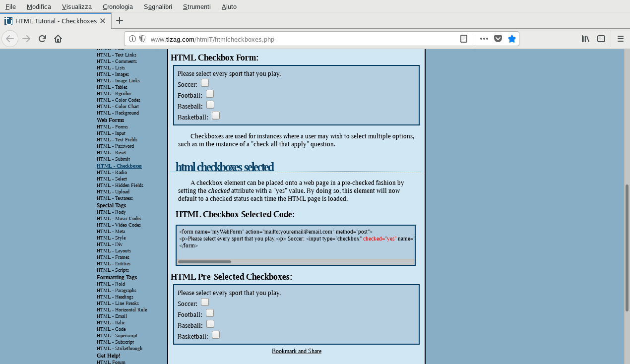Reload the current page
This screenshot has height=364, width=630.
point(42,39)
